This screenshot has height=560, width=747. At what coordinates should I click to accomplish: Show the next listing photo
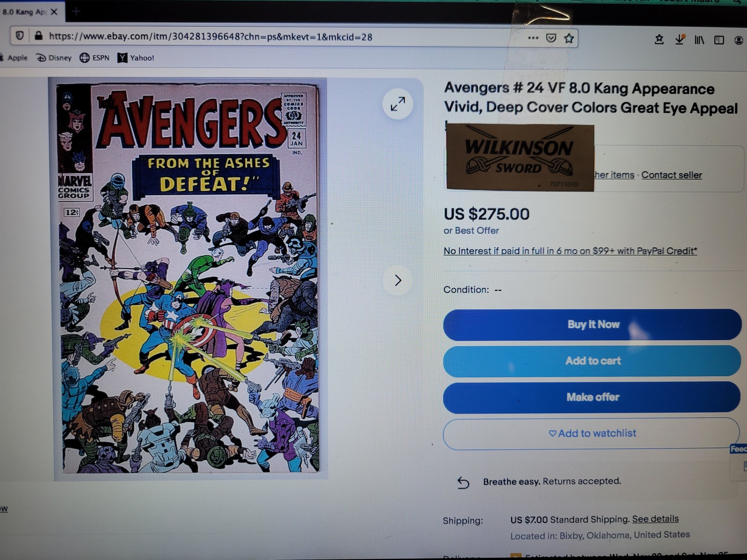pos(398,280)
